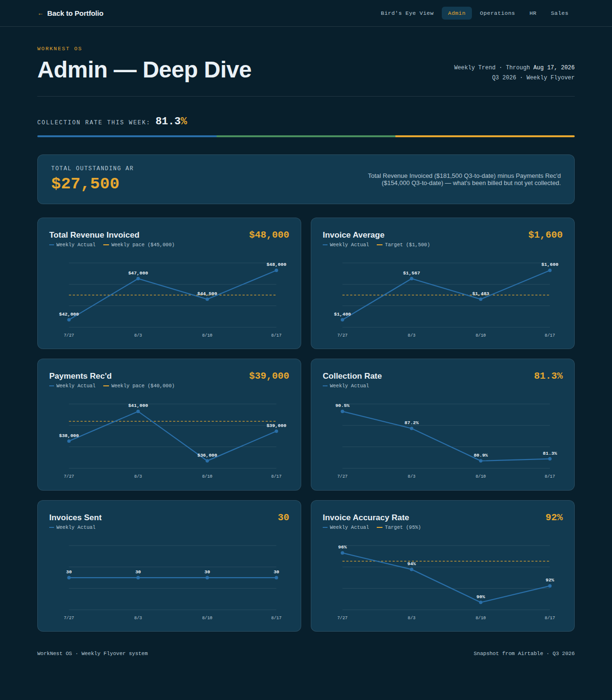This screenshot has width=612, height=700.
Task: Click the $41,000 payments data point
Action: 138,411
